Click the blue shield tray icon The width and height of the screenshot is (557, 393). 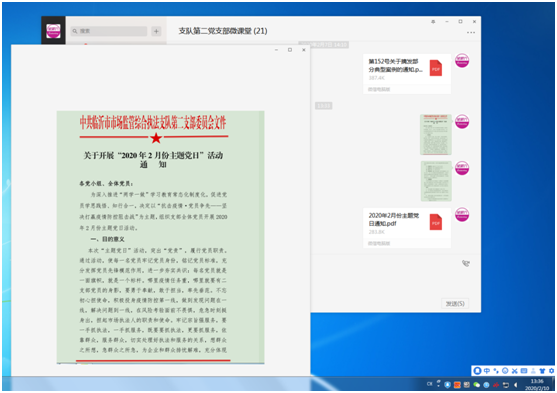448,385
